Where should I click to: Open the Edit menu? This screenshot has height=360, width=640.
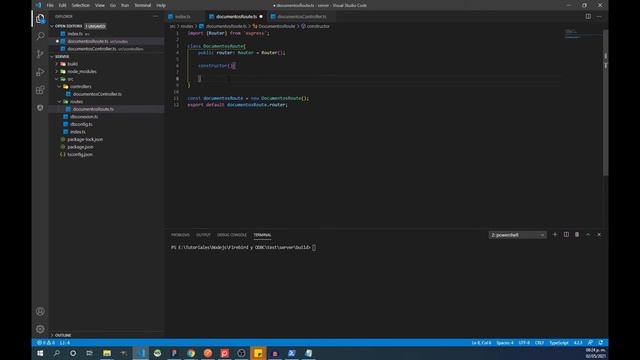(62, 5)
